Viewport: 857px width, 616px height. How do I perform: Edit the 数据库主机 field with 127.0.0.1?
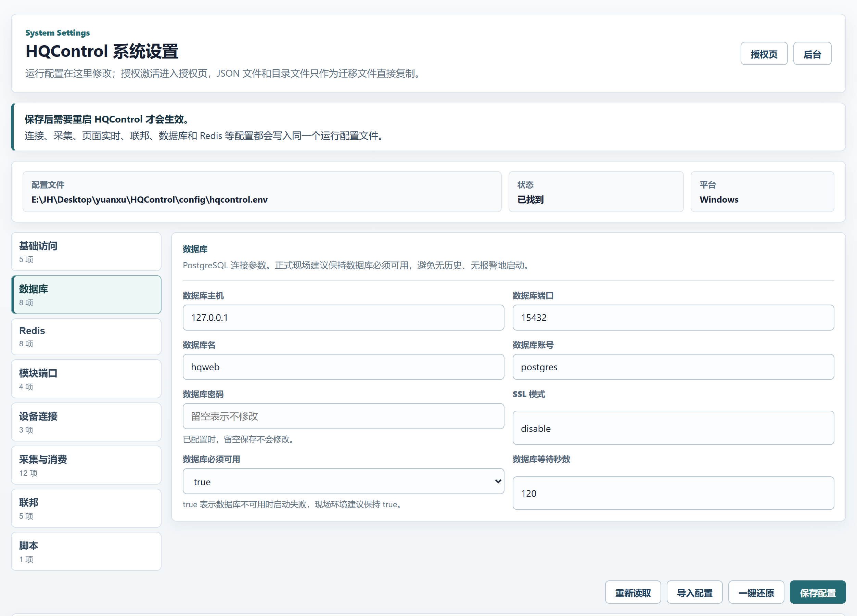(343, 318)
